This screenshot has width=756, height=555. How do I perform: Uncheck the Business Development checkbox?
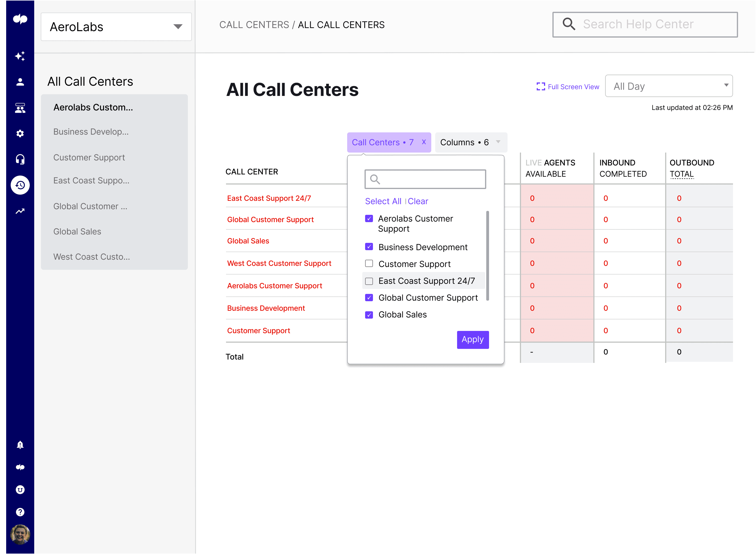pos(369,247)
